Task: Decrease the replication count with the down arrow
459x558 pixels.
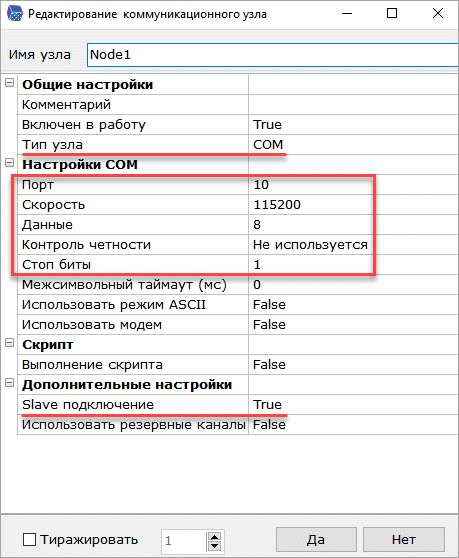Action: [214, 546]
